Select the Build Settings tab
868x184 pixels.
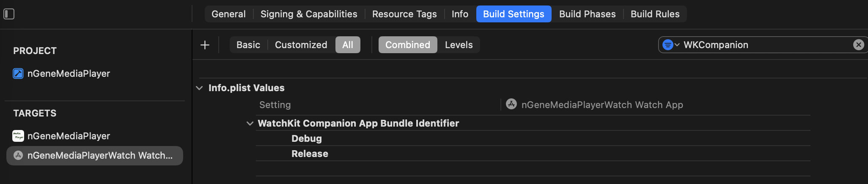pyautogui.click(x=514, y=14)
